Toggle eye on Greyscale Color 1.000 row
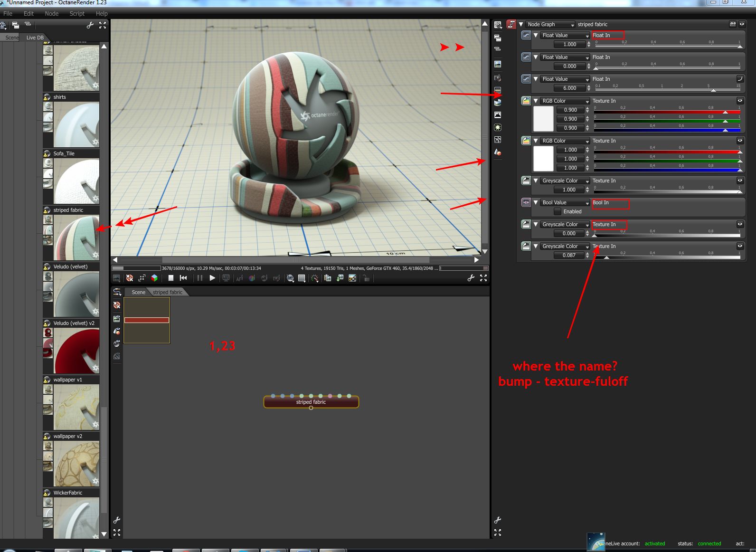 coord(740,181)
